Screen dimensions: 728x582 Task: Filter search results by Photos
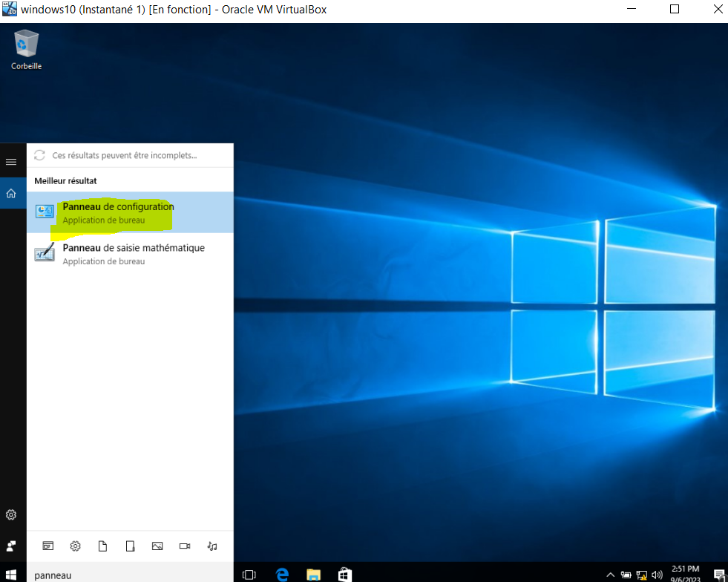tap(157, 546)
